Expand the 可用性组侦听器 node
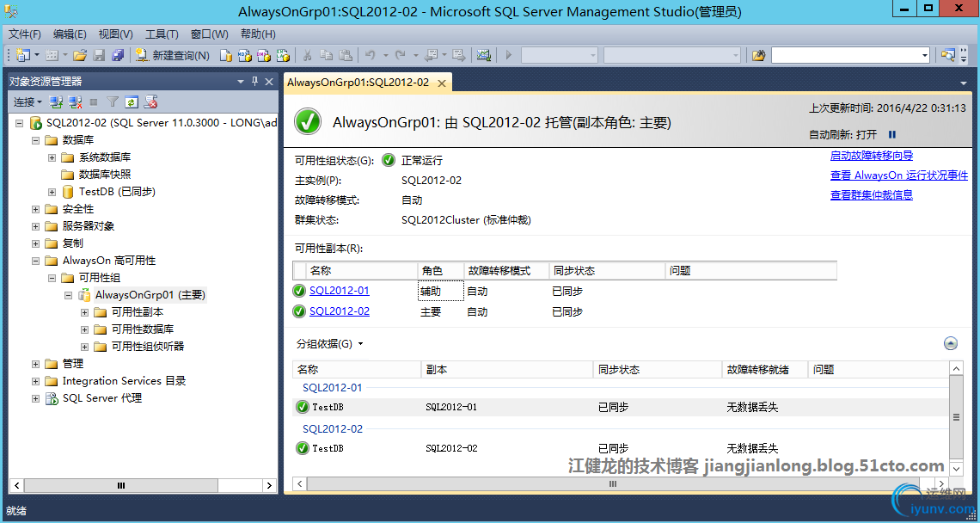 click(84, 346)
